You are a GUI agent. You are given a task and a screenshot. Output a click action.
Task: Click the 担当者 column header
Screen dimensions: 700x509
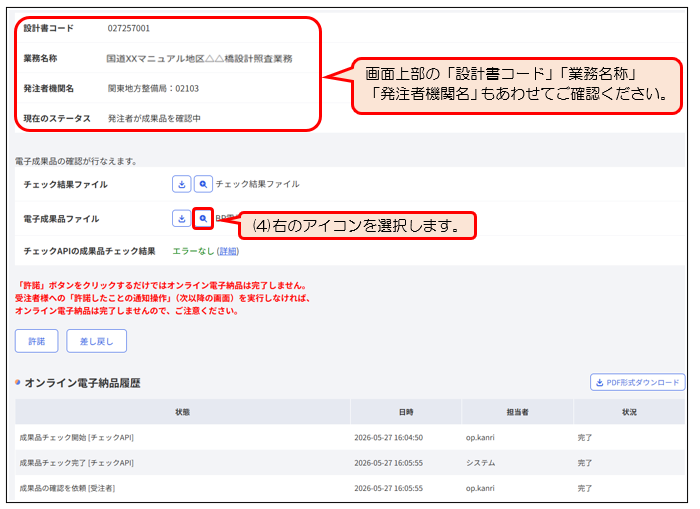pos(517,412)
